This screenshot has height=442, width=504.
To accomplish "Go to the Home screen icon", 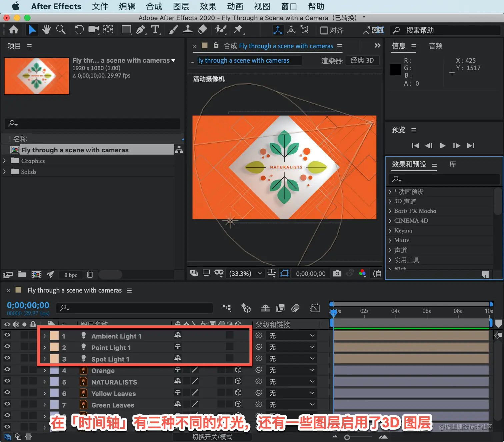I will pyautogui.click(x=14, y=30).
